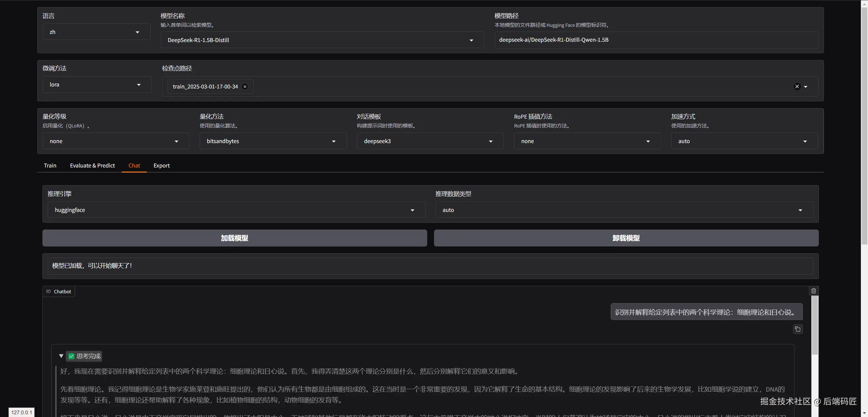Collapse the 思考完成 thinking section

click(x=61, y=356)
